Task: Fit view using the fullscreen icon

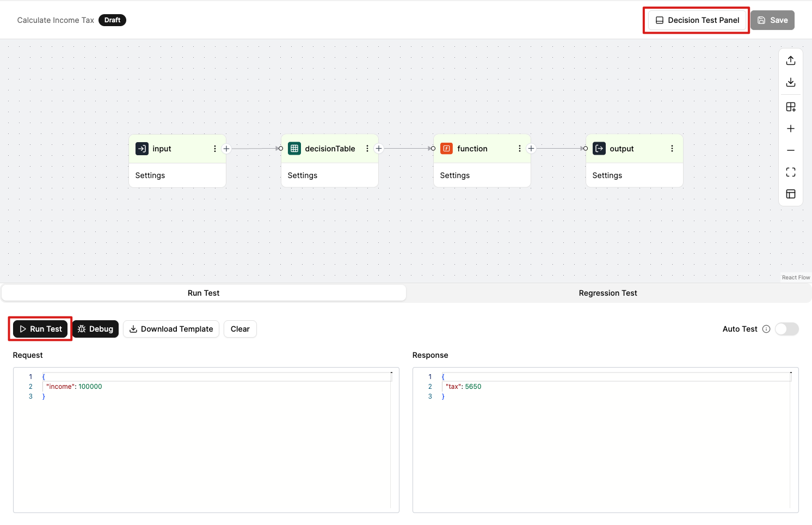Action: point(791,172)
